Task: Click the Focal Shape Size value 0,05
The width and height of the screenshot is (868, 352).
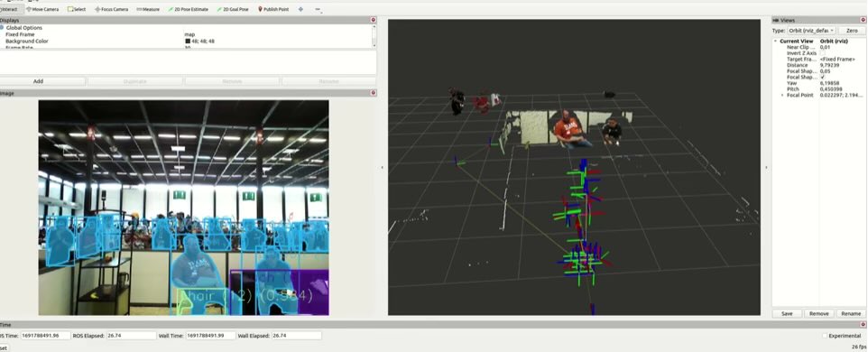Action: pyautogui.click(x=825, y=70)
